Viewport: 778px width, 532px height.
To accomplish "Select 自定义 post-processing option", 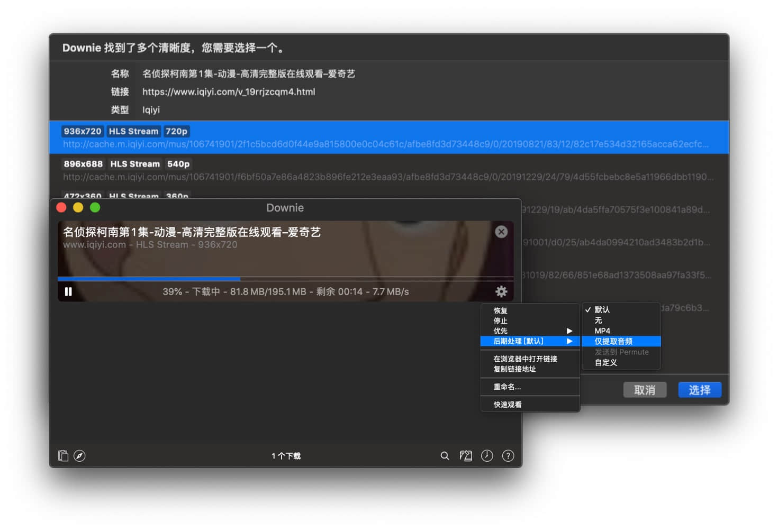I will click(621, 363).
